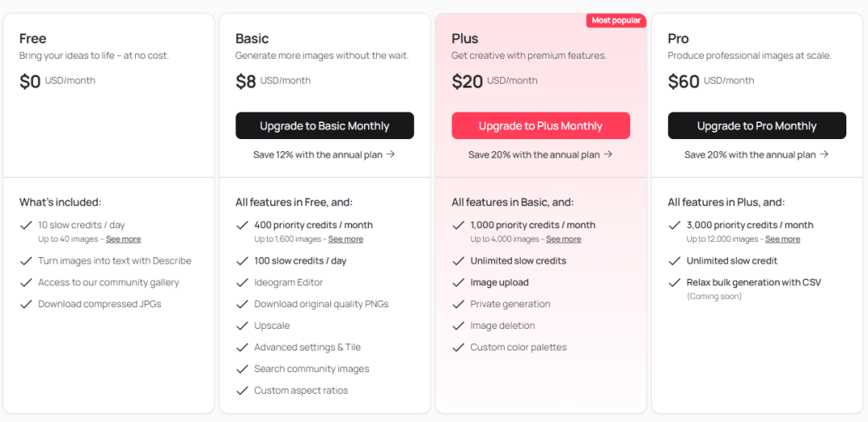
Task: Click the Free plan title
Action: pos(33,39)
